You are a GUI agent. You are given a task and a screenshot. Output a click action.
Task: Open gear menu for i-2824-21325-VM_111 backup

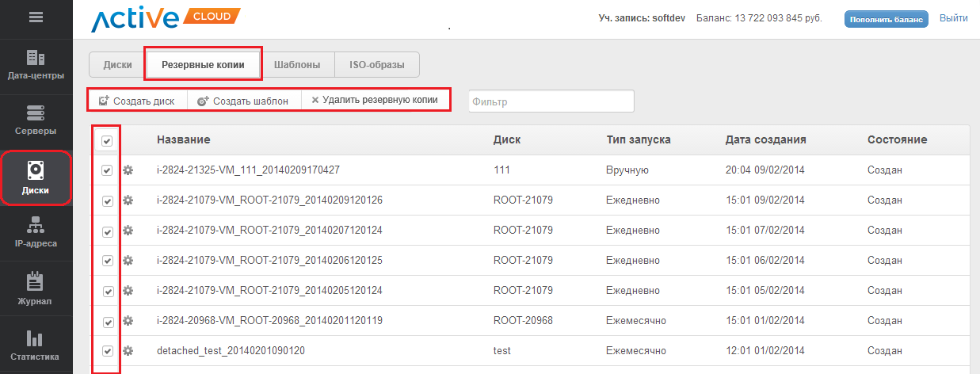point(128,170)
